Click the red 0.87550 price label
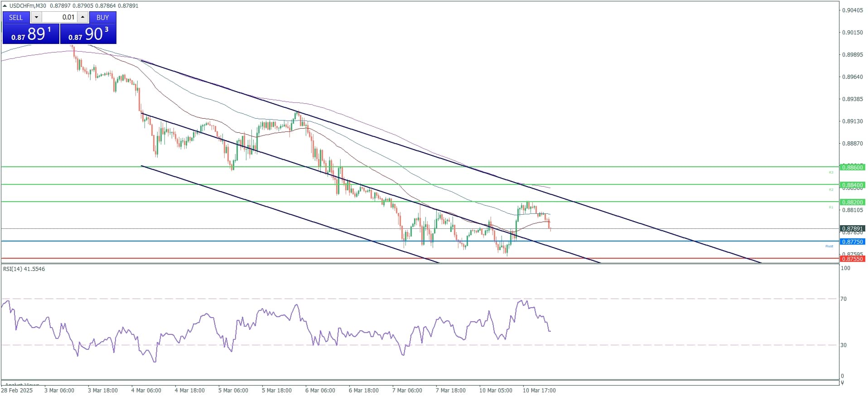 point(852,259)
